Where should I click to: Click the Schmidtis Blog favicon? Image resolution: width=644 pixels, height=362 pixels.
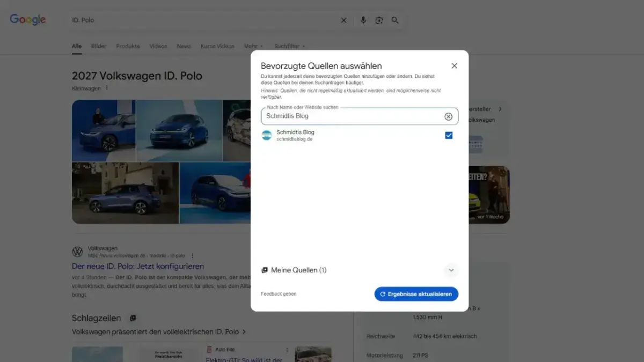click(x=267, y=135)
